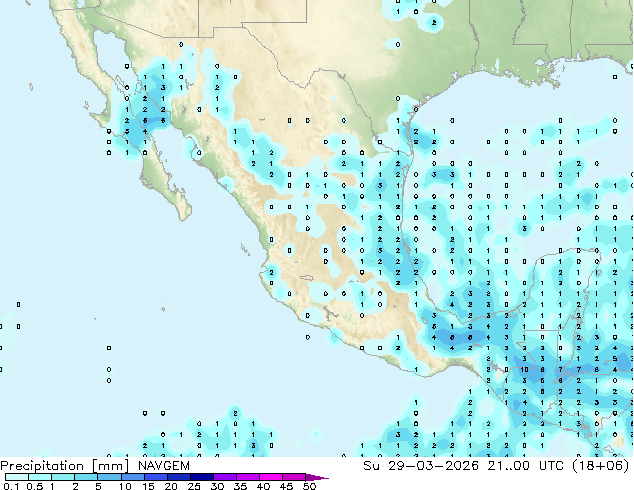Click the 1–2 mm legend color swatch
The width and height of the screenshot is (634, 490).
pyautogui.click(x=63, y=477)
